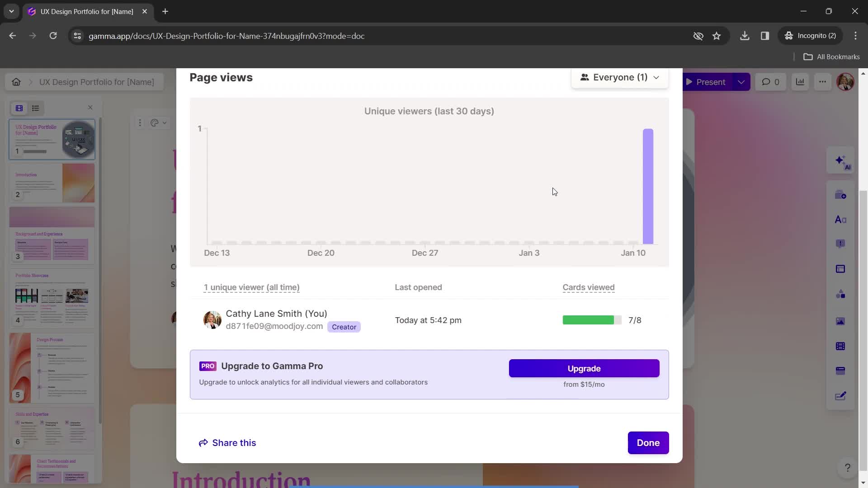Viewport: 868px width, 488px height.
Task: Switch card list to list view
Action: click(x=35, y=108)
